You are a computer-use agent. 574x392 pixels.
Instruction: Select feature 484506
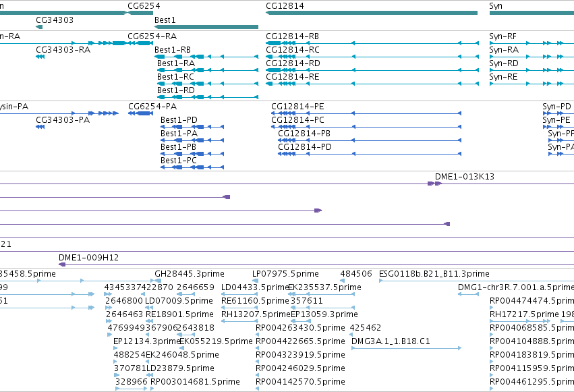click(356, 274)
